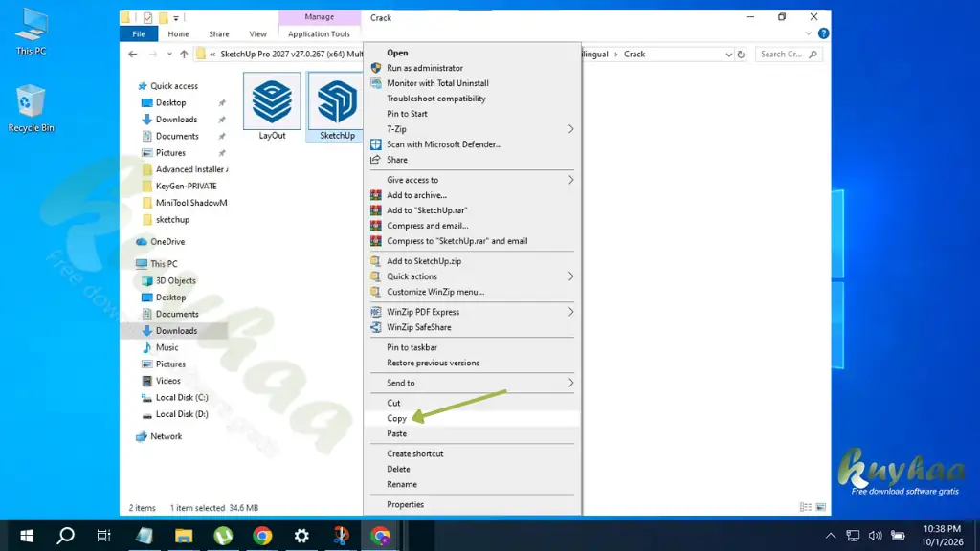Open Explorer help question mark icon
The width and height of the screenshot is (980, 551).
coord(823,33)
